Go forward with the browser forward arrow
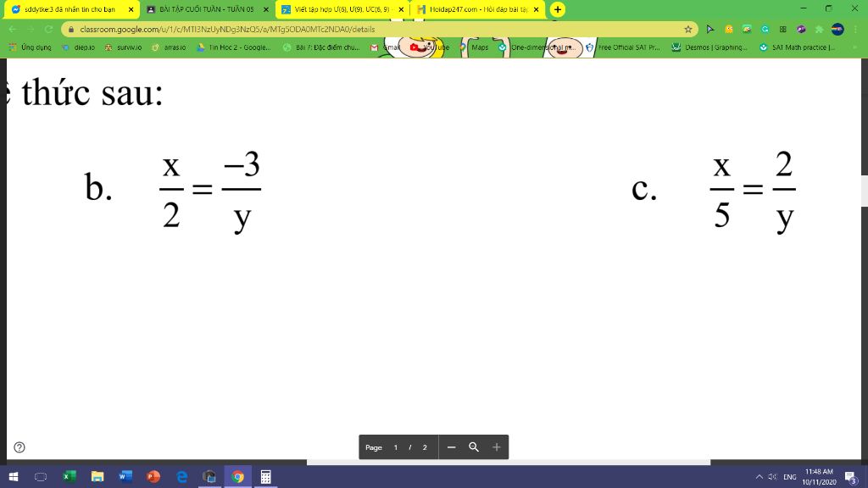 point(31,30)
